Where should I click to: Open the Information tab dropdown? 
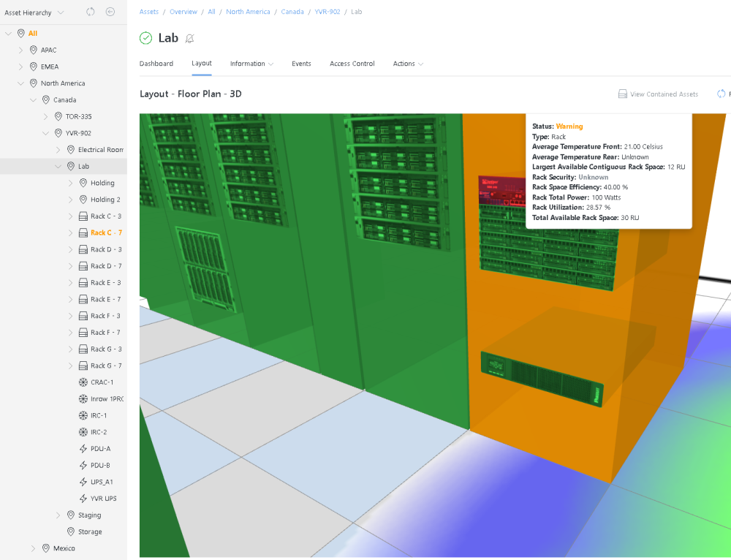[x=251, y=64]
